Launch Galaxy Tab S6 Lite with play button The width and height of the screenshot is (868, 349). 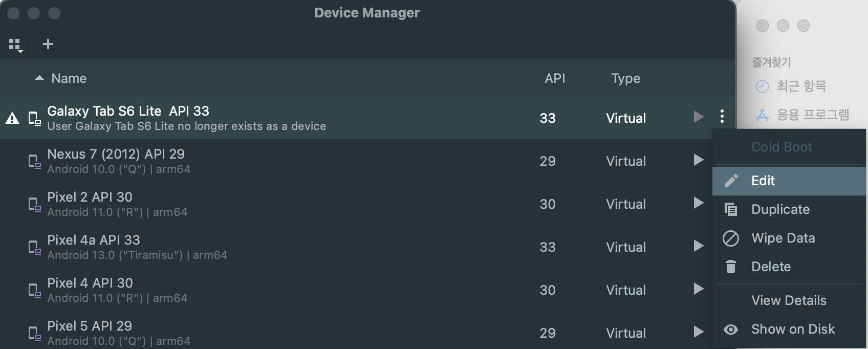699,117
